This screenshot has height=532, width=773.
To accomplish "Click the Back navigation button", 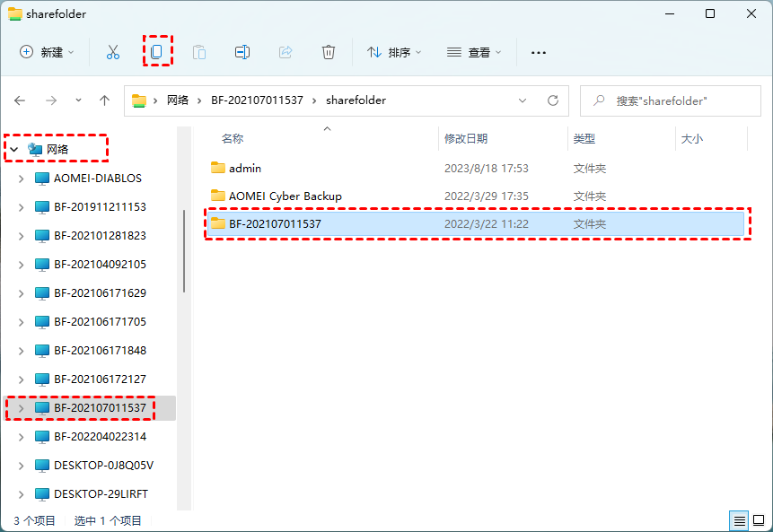I will [x=20, y=100].
